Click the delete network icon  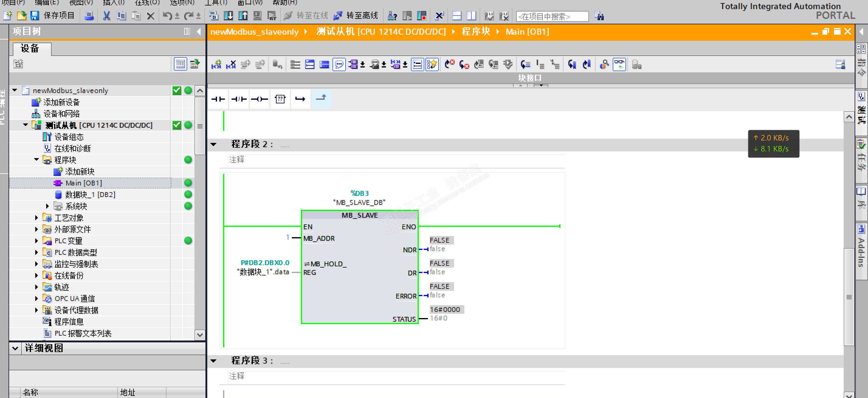pos(231,64)
